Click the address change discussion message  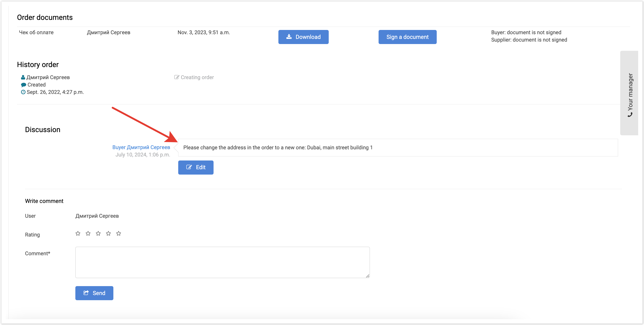click(x=278, y=147)
